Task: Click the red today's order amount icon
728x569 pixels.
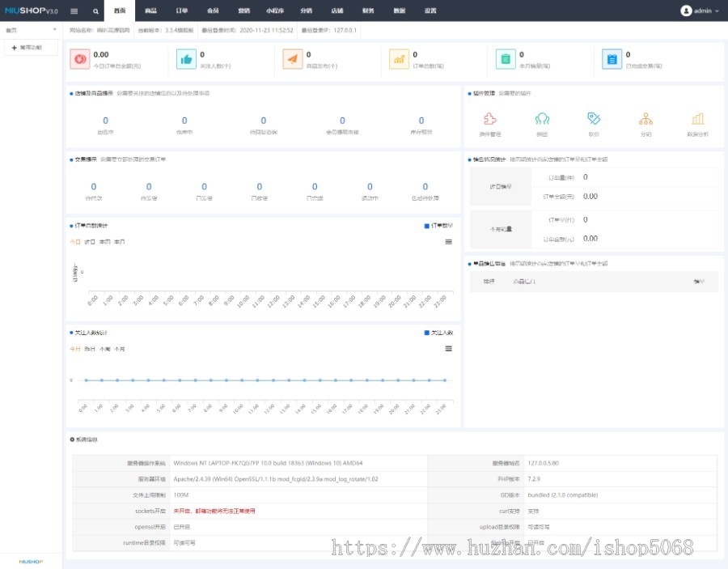Action: (x=79, y=58)
